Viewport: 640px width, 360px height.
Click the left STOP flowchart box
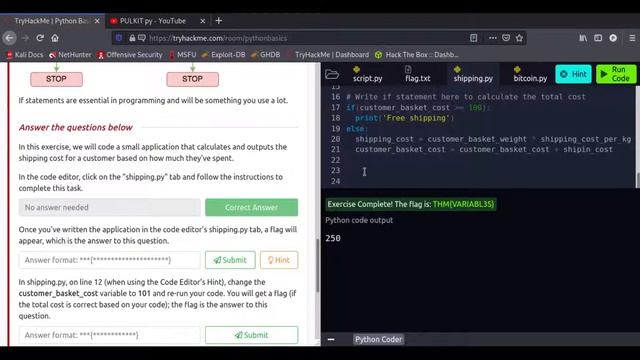coord(56,79)
